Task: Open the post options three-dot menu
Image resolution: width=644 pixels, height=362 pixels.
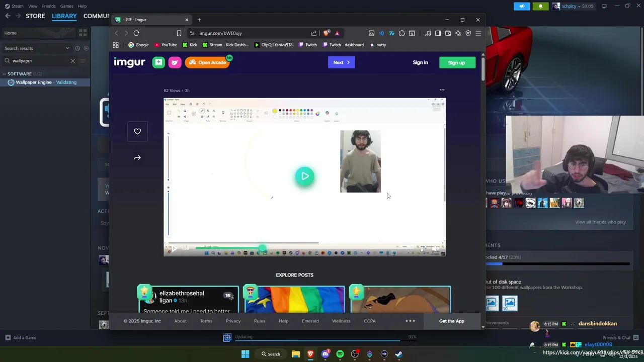Action: click(442, 90)
